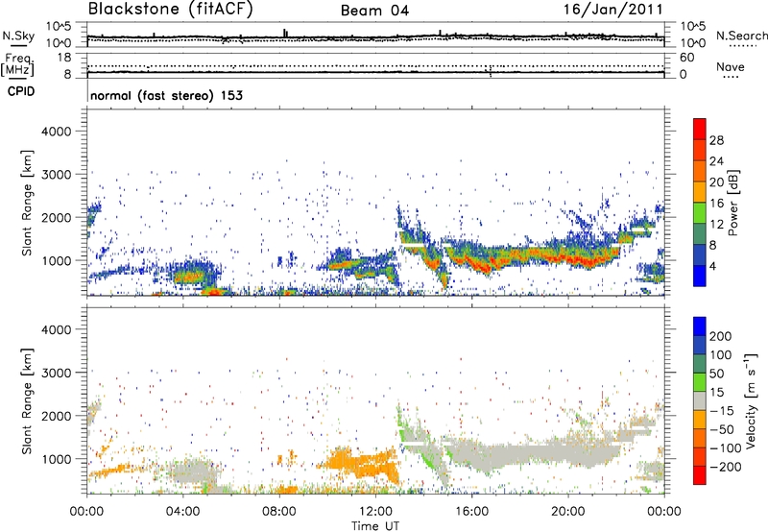Click the '4000' tick on power panel
This screenshot has height=532, width=768.
[x=57, y=132]
